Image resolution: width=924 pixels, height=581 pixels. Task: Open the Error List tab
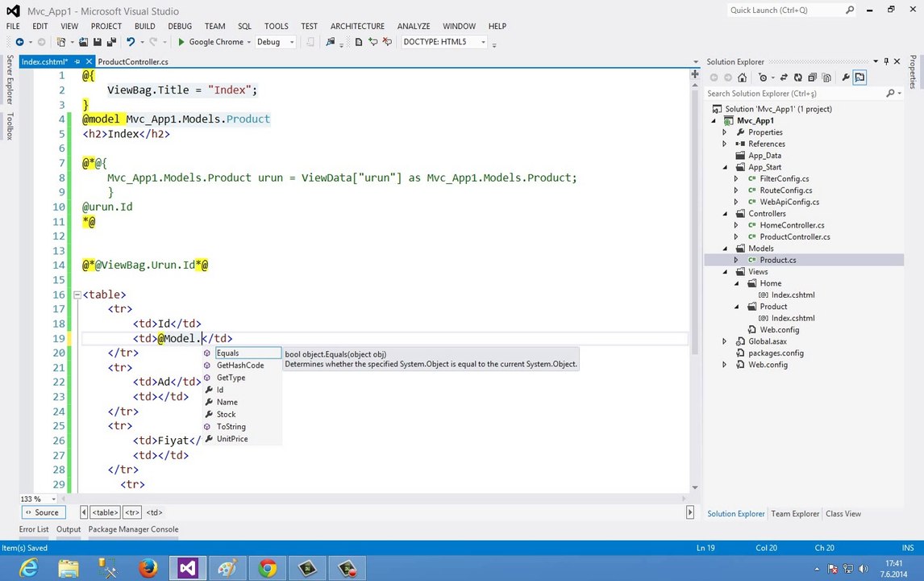[x=34, y=529]
